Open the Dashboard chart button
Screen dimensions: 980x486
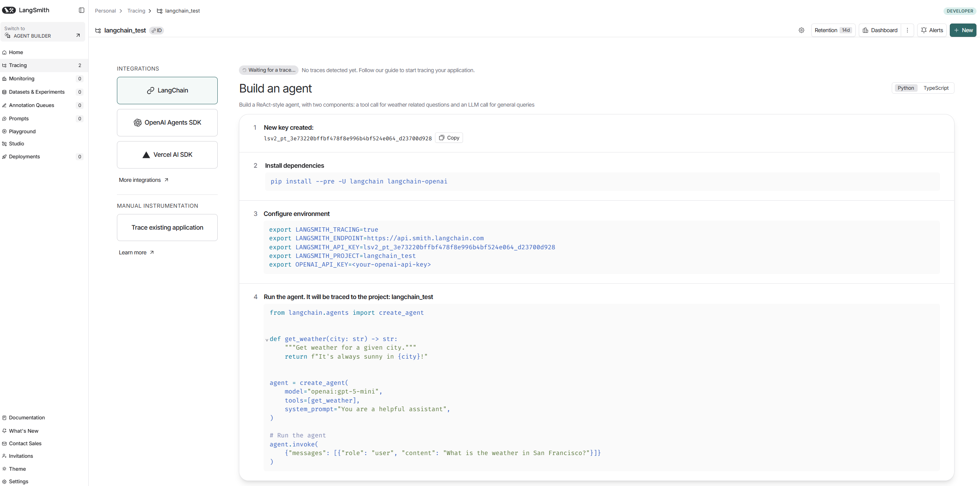click(880, 30)
